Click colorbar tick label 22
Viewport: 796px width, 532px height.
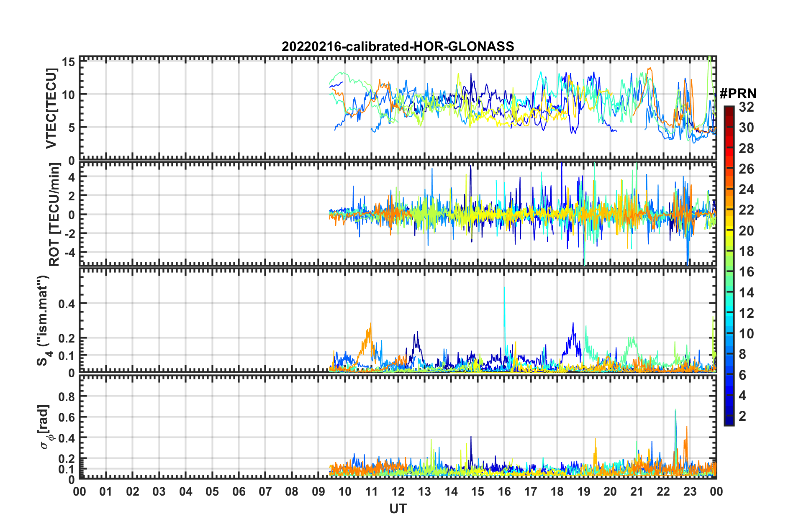746,210
